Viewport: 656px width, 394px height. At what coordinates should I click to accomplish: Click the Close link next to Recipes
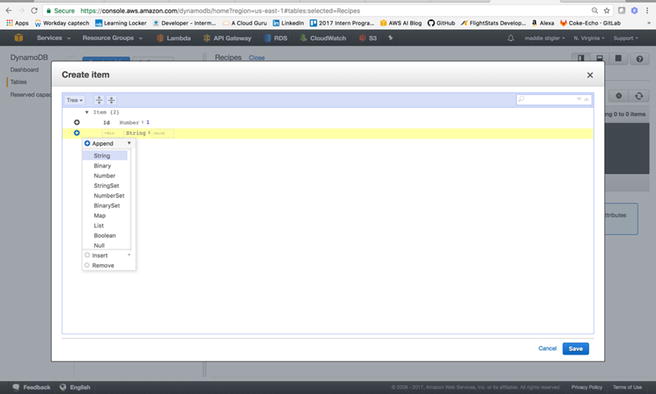point(256,58)
